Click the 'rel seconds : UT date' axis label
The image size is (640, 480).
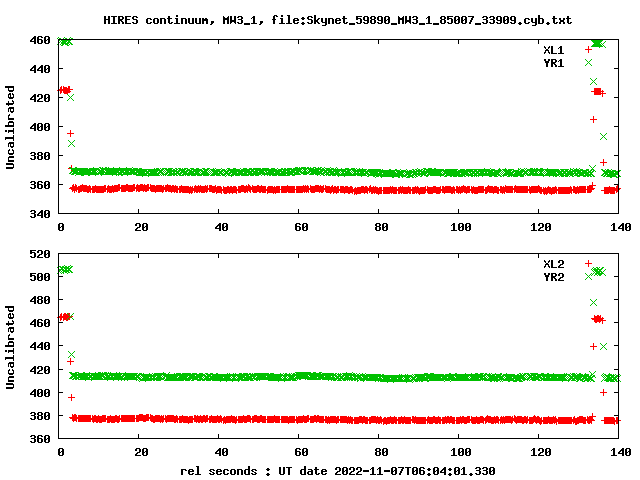click(338, 471)
